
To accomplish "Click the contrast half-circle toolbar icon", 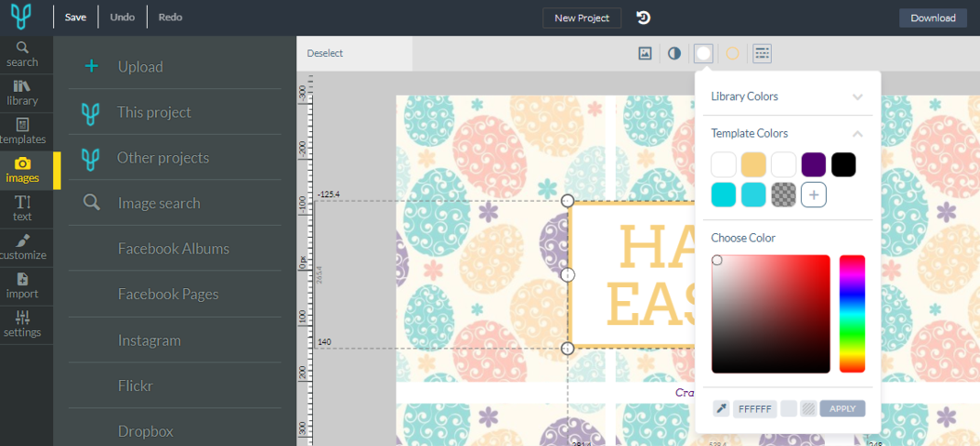I will pos(674,54).
